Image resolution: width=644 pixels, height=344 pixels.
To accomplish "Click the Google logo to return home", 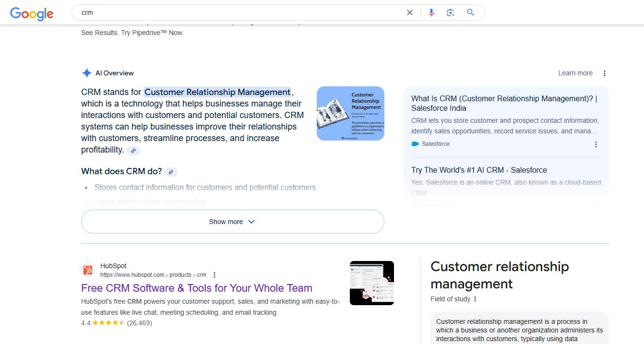I will (31, 14).
